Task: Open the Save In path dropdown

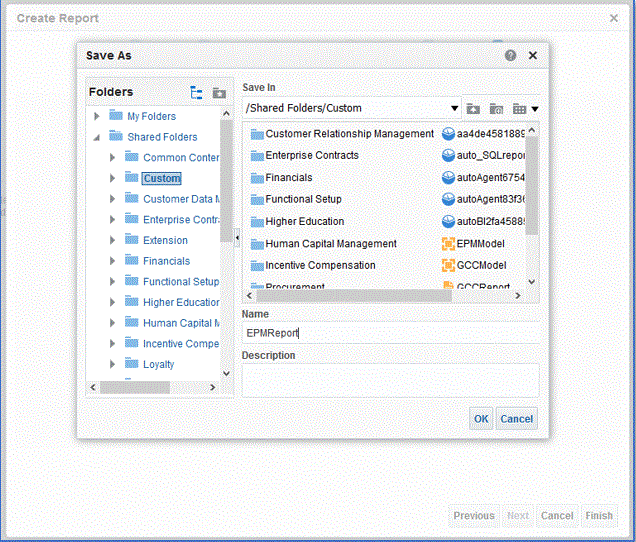Action: pyautogui.click(x=455, y=108)
